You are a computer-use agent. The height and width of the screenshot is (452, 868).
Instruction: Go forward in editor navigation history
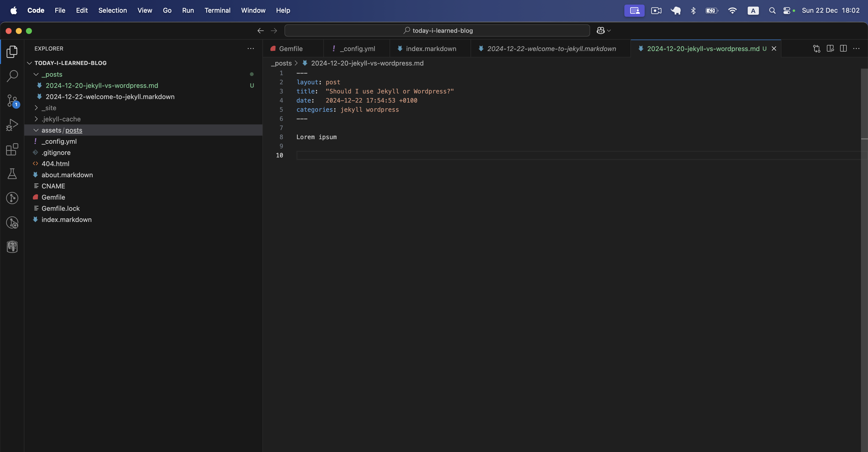click(274, 31)
